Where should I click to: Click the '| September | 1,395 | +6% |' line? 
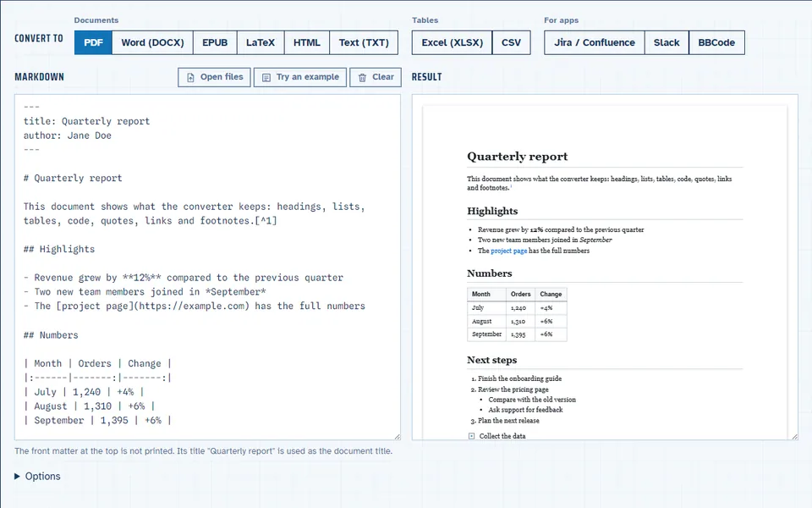(97, 421)
